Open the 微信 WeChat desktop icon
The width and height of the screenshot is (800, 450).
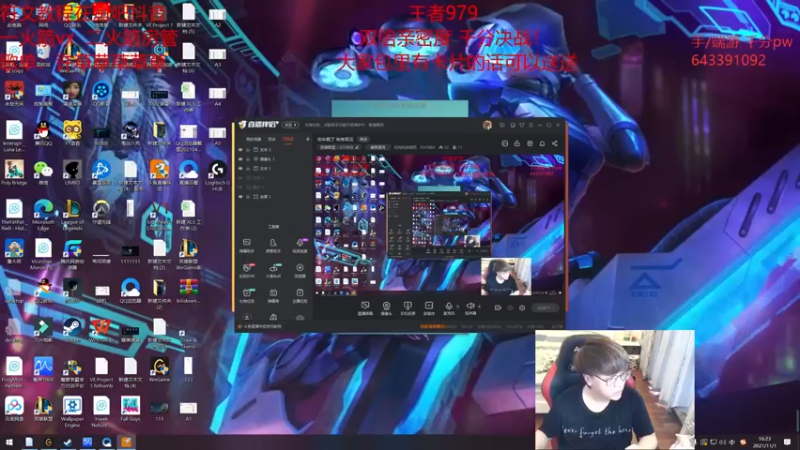click(43, 173)
